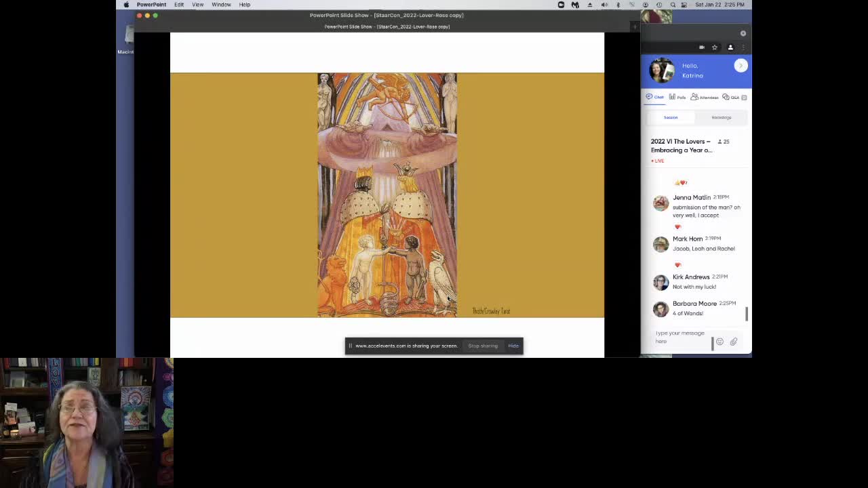The width and height of the screenshot is (868, 488).
Task: Open the Help menu
Action: click(244, 5)
